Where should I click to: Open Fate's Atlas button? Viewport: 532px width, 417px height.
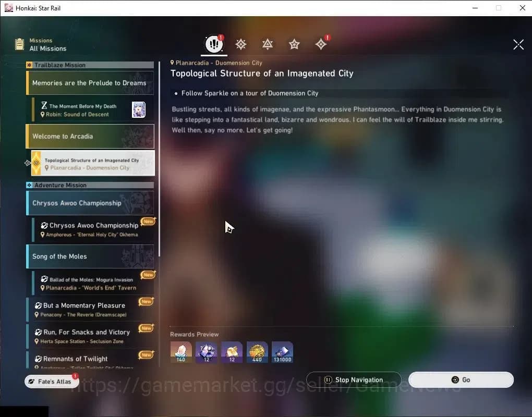click(52, 382)
